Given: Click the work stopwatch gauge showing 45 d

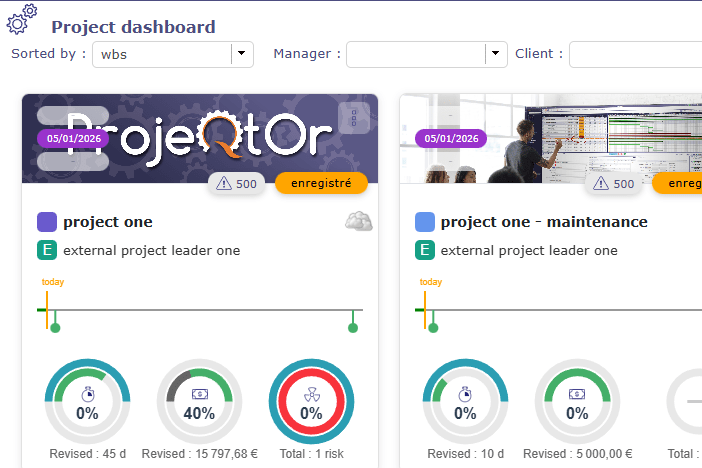Looking at the screenshot, I should point(87,401).
